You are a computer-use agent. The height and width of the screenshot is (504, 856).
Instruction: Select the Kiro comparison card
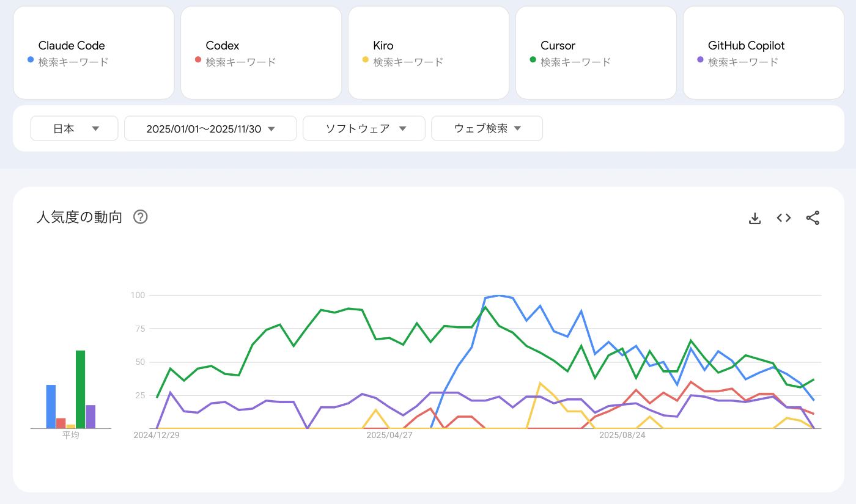[x=428, y=53]
